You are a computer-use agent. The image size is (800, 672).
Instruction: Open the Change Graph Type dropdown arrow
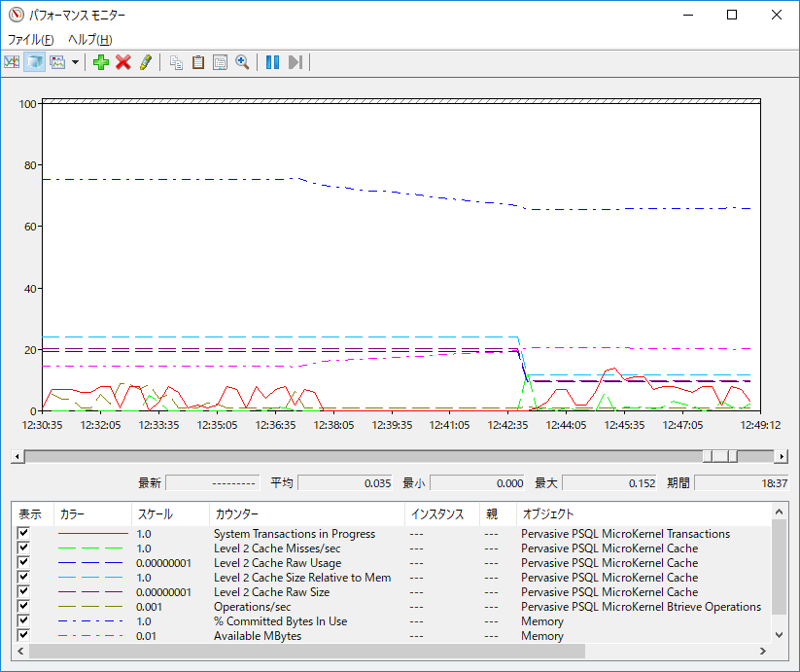pos(75,62)
